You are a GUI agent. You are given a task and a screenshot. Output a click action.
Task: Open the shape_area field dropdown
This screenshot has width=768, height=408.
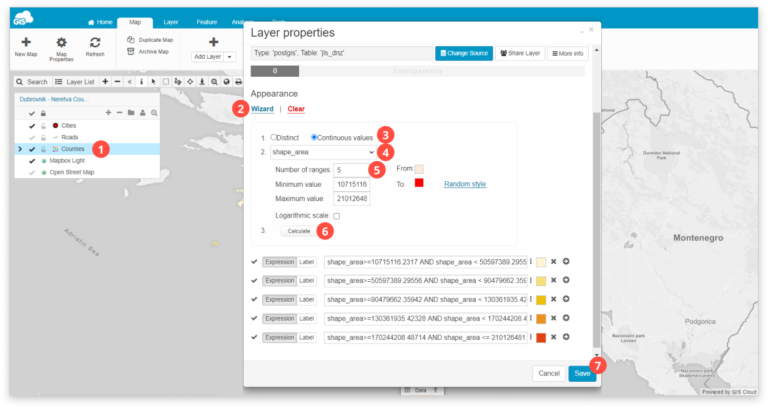[x=309, y=152]
